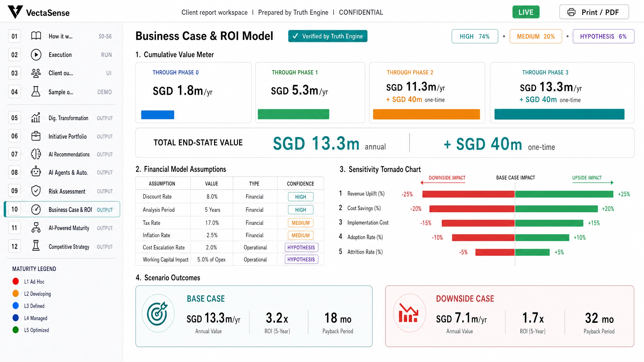Image resolution: width=644 pixels, height=362 pixels.
Task: Select Business Case & ROI nav item
Action: (x=62, y=209)
